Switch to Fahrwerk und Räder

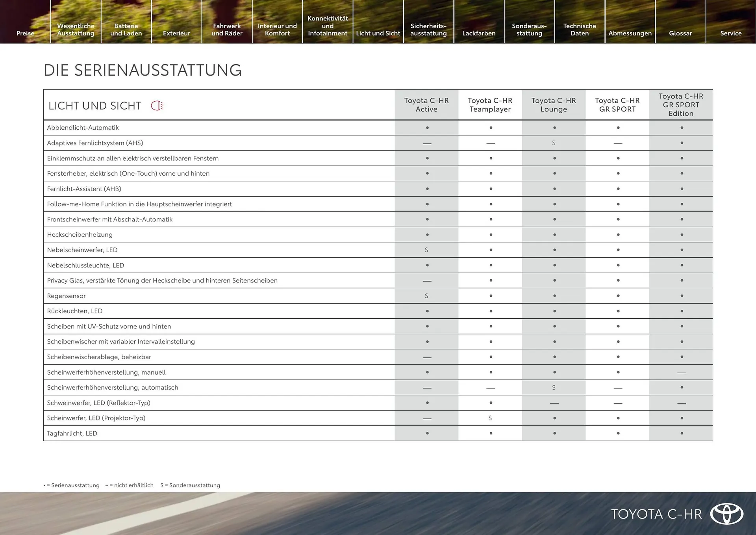(x=227, y=30)
